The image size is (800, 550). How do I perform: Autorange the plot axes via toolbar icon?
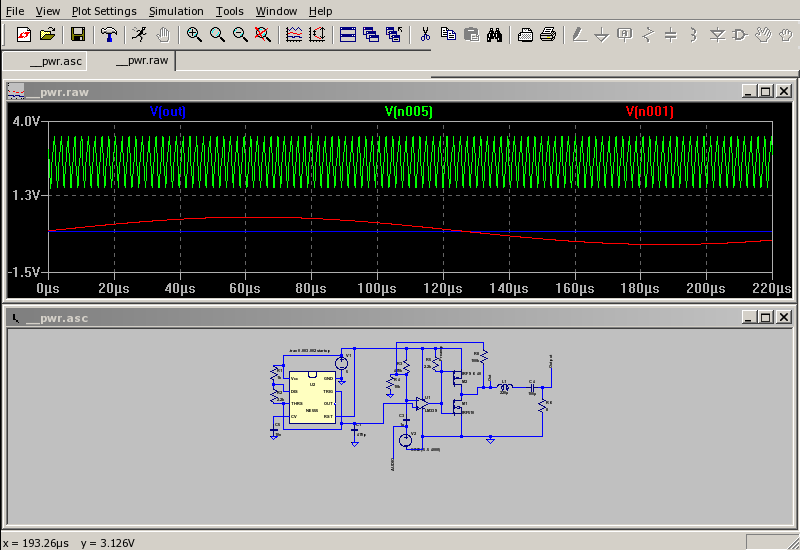click(294, 35)
